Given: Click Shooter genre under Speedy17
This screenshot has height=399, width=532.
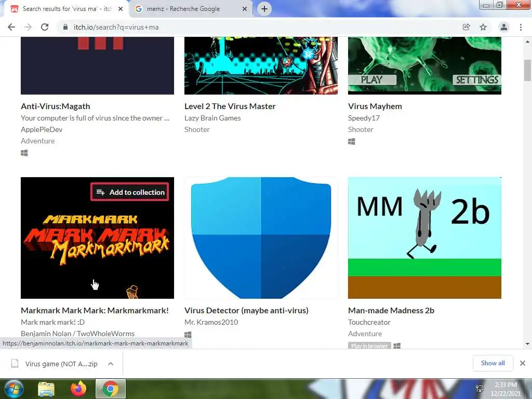Looking at the screenshot, I should (x=361, y=129).
